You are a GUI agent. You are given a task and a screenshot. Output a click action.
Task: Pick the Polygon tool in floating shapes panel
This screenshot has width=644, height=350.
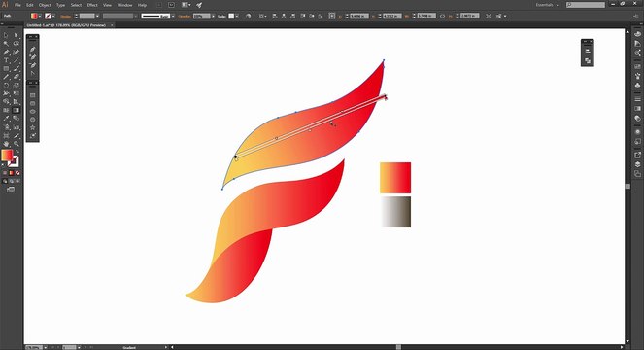[33, 120]
